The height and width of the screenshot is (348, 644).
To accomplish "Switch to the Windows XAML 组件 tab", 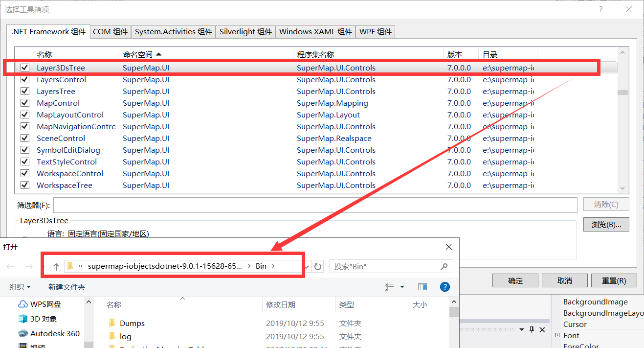I will [315, 32].
